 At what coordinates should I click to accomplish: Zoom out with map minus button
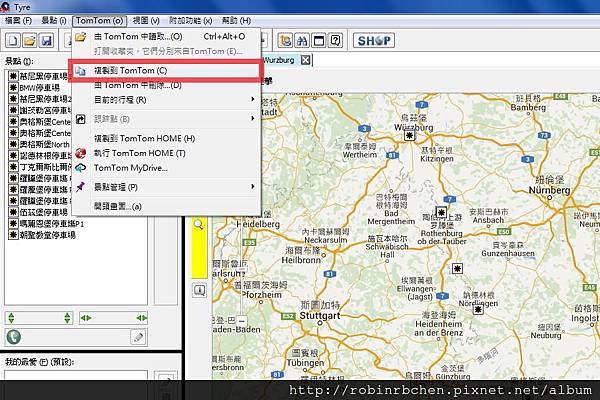click(242, 320)
